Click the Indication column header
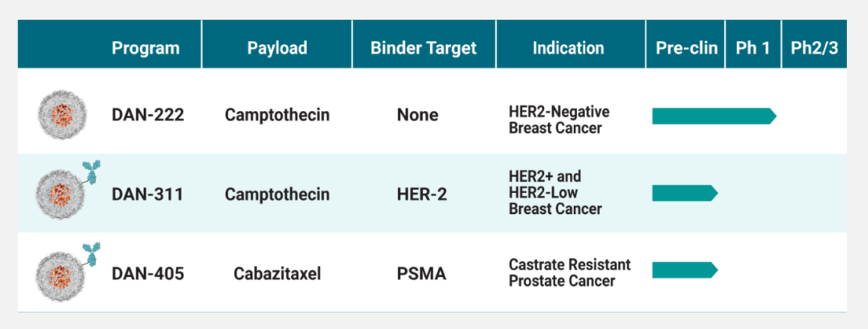The height and width of the screenshot is (329, 868). 568,48
